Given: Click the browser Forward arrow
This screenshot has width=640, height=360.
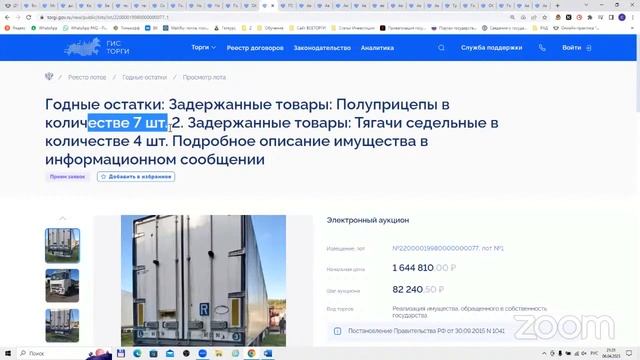Looking at the screenshot, I should (18, 18).
